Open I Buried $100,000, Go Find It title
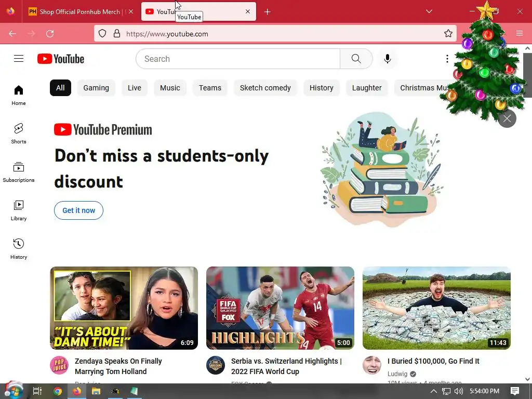532x399 pixels. 434,361
